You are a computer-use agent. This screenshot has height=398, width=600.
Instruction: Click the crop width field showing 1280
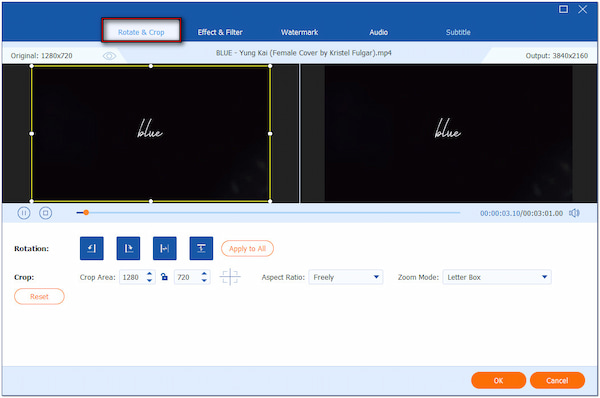(x=132, y=277)
